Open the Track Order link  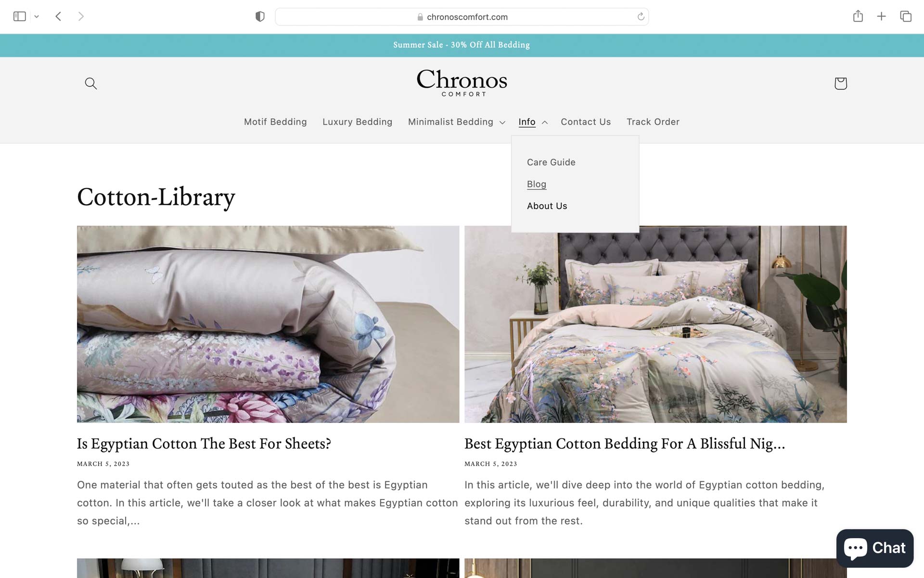tap(653, 122)
